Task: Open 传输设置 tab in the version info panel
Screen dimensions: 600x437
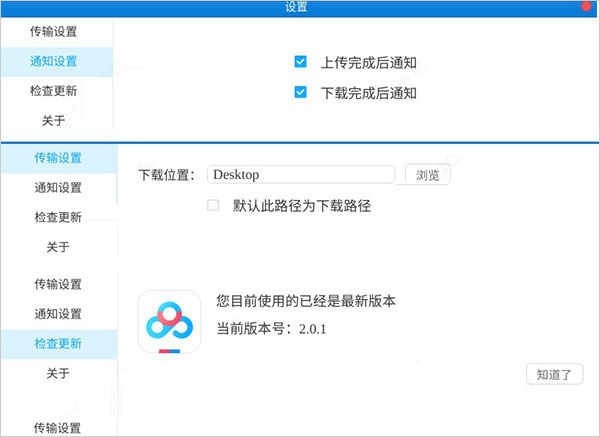Action: 58,284
